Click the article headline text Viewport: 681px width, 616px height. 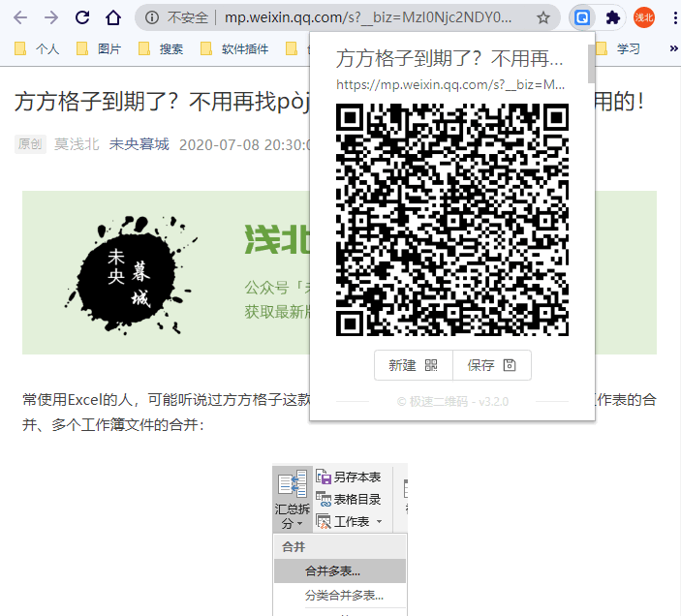[162, 102]
